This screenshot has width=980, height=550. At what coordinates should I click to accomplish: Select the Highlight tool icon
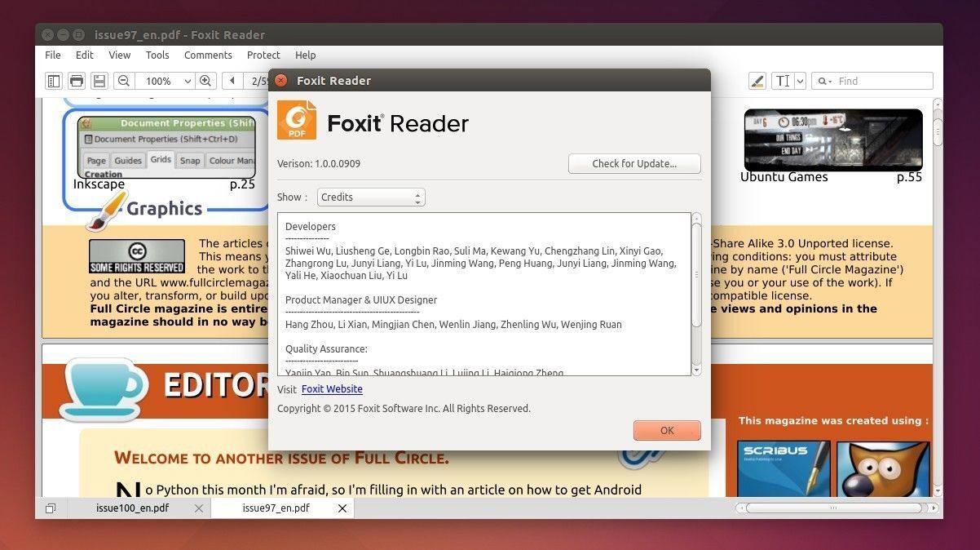757,81
